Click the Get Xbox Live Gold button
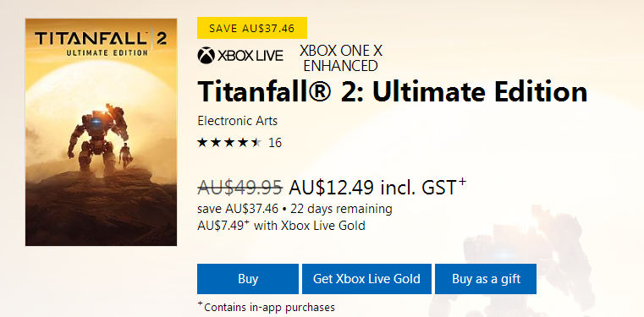The width and height of the screenshot is (644, 317). click(366, 279)
